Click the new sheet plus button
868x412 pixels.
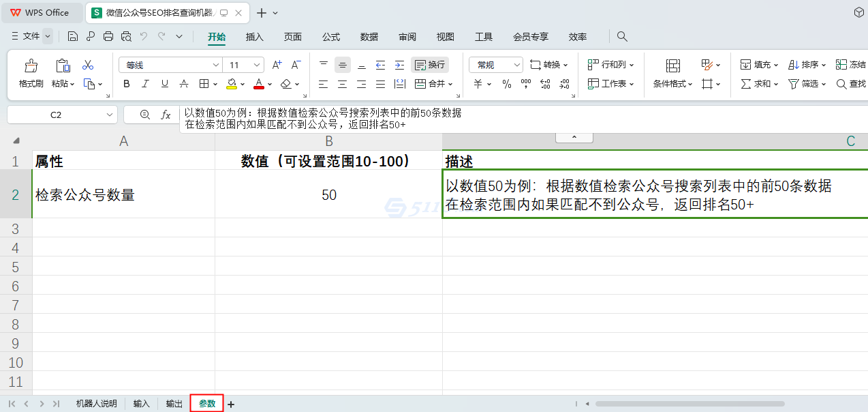230,403
